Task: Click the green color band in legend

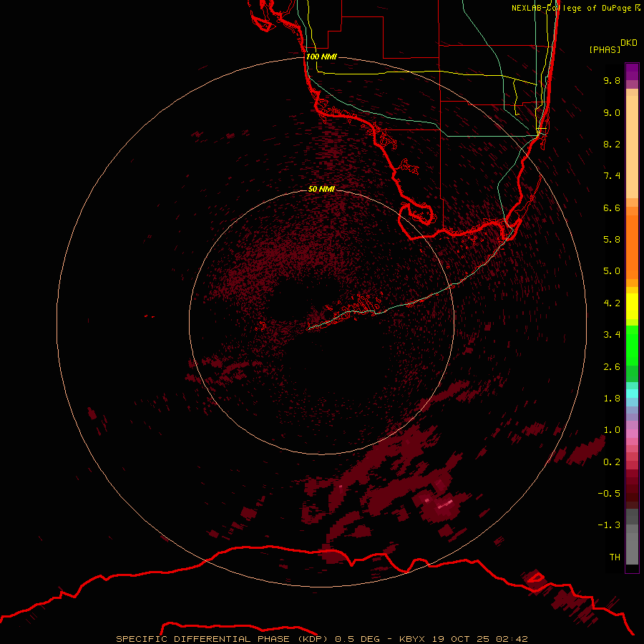Action: tap(632, 346)
